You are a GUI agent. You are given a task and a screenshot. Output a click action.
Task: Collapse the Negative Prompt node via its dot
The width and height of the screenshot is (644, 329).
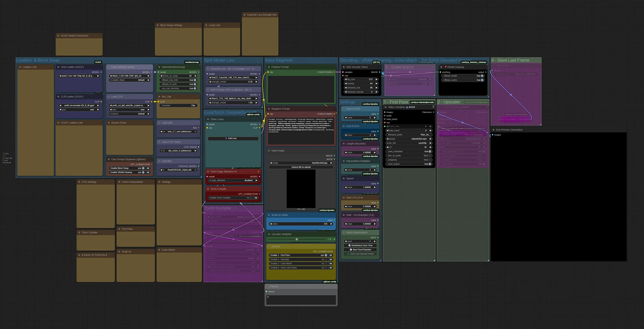pyautogui.click(x=269, y=109)
